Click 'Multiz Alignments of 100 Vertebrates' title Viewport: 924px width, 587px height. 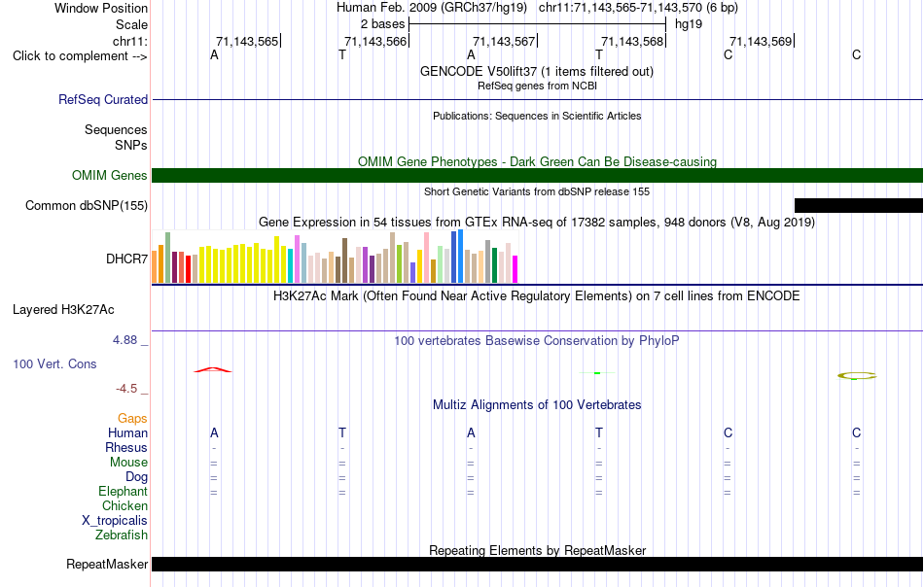pos(537,404)
